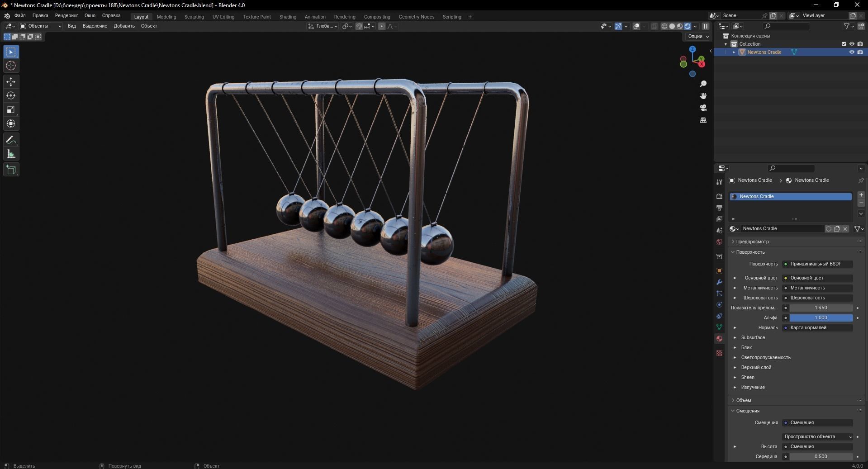Select the Move tool
Image resolution: width=868 pixels, height=469 pixels.
[11, 82]
